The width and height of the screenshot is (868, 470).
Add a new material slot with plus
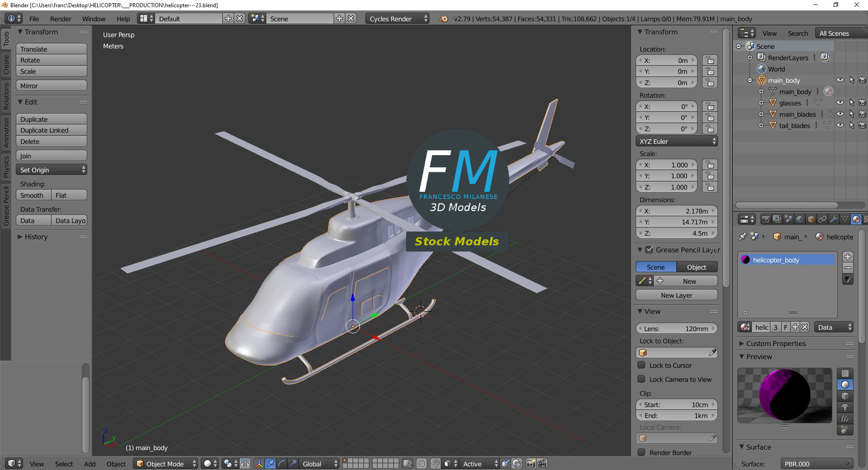pyautogui.click(x=848, y=257)
